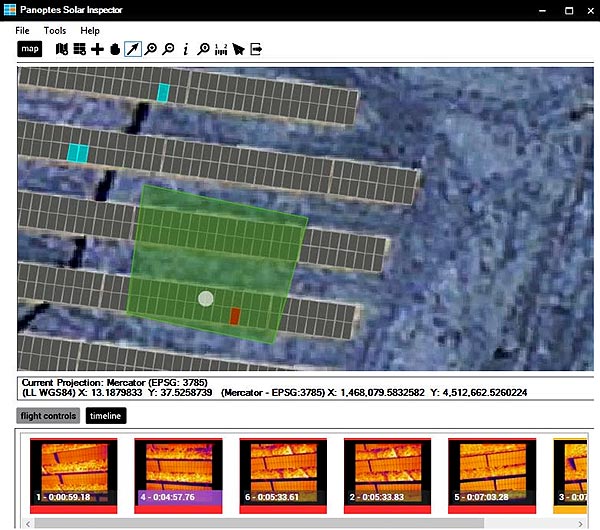Click the export icon

click(256, 49)
